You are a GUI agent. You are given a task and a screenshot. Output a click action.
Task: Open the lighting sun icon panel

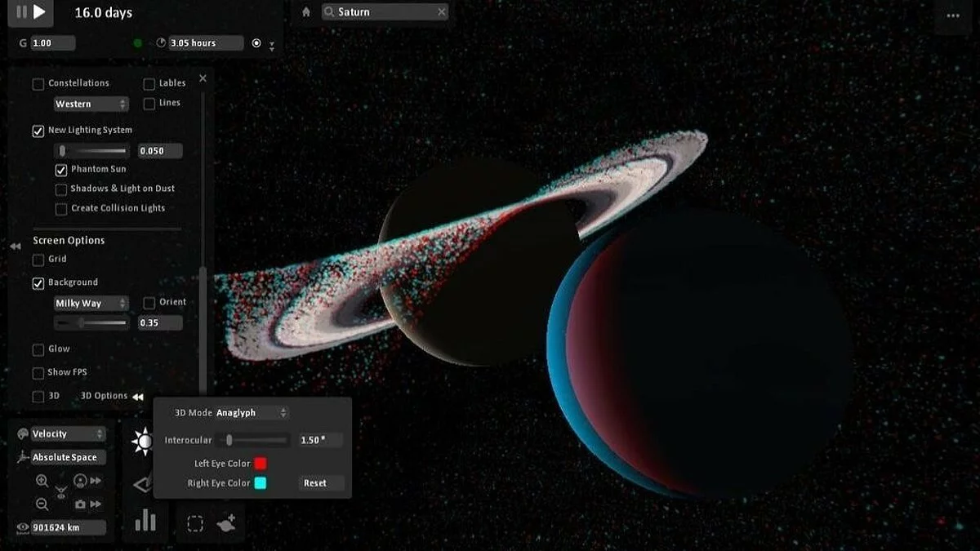pyautogui.click(x=145, y=439)
